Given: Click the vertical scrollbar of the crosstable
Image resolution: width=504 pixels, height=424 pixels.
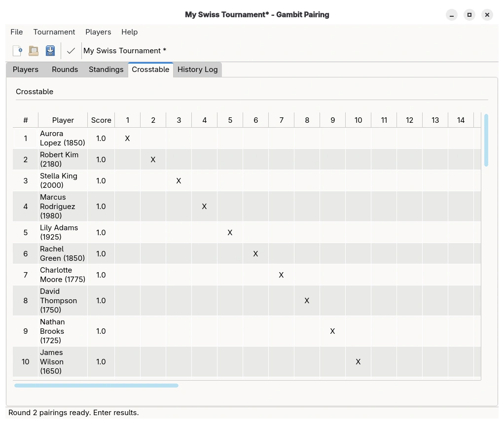Looking at the screenshot, I should click(486, 140).
